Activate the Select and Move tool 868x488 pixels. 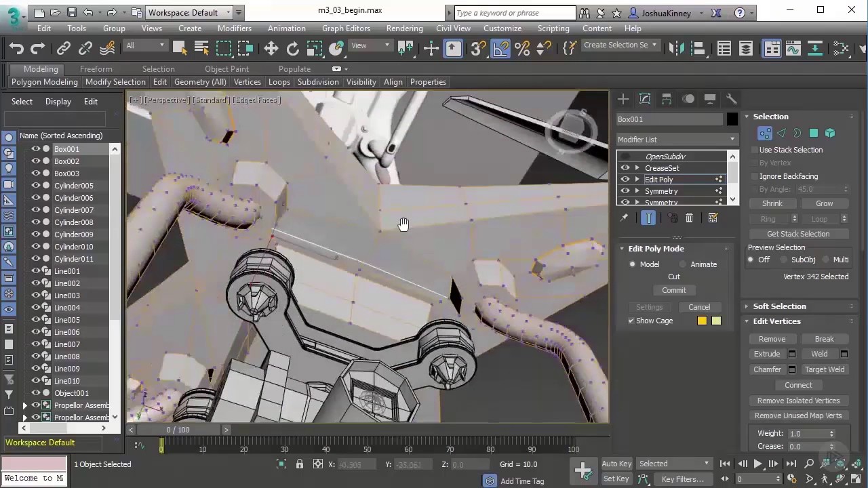[271, 48]
